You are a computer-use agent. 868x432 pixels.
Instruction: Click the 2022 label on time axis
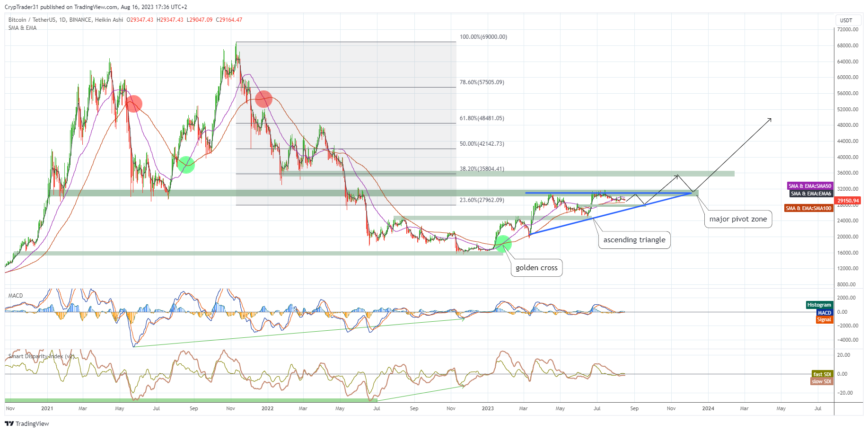(x=267, y=408)
